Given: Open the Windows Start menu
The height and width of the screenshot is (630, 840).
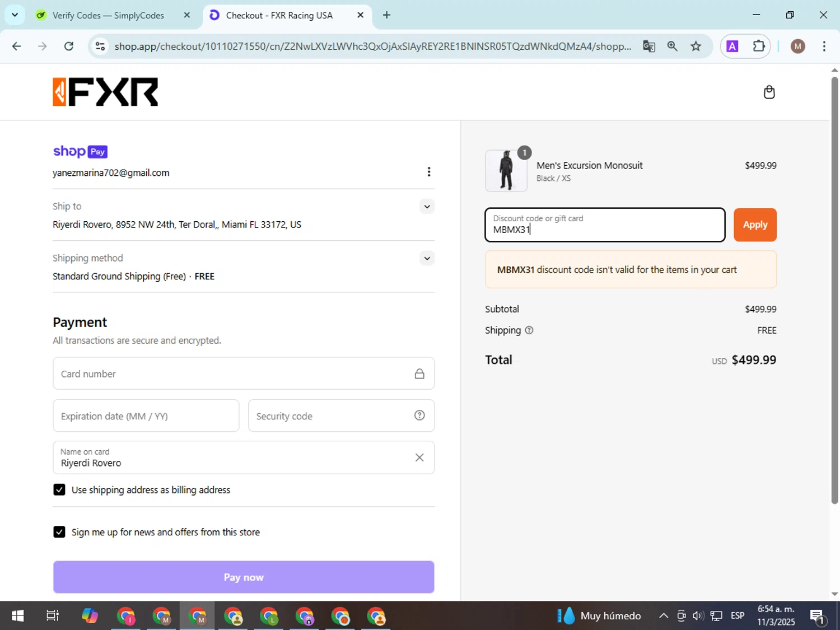Looking at the screenshot, I should pyautogui.click(x=18, y=616).
